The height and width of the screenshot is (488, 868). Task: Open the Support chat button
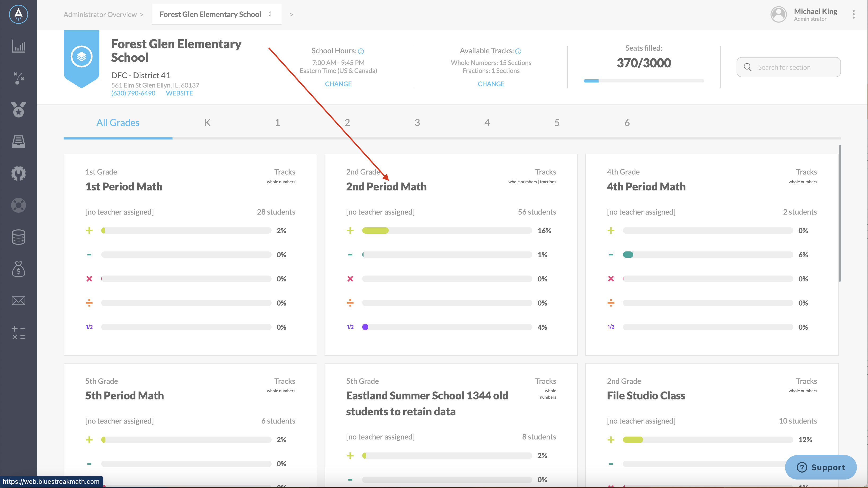[821, 467]
